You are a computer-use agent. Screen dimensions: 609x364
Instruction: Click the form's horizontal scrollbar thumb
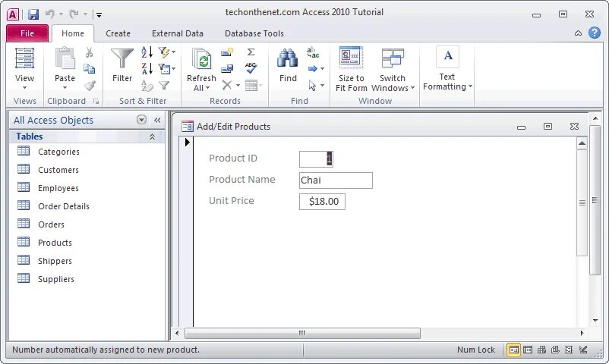302,333
